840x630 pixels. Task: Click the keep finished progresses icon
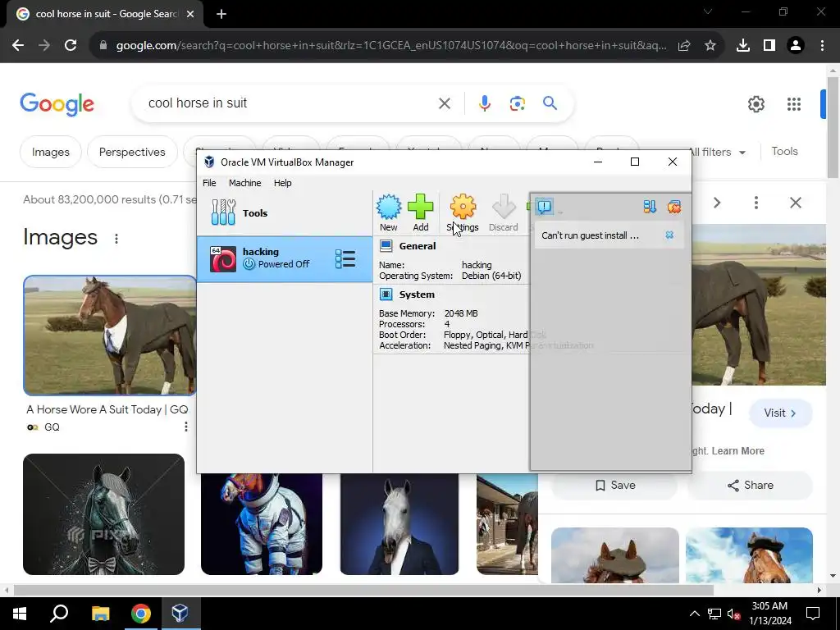650,206
